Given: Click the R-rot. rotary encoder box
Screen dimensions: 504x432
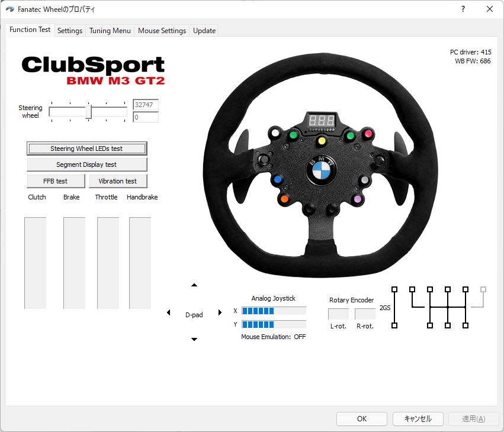Looking at the screenshot, I should (365, 314).
